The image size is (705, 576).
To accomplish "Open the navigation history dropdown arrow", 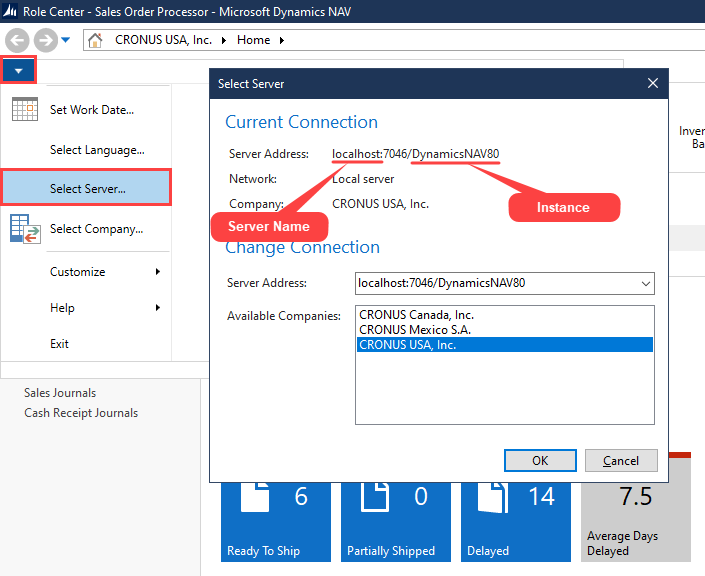I will [x=66, y=40].
